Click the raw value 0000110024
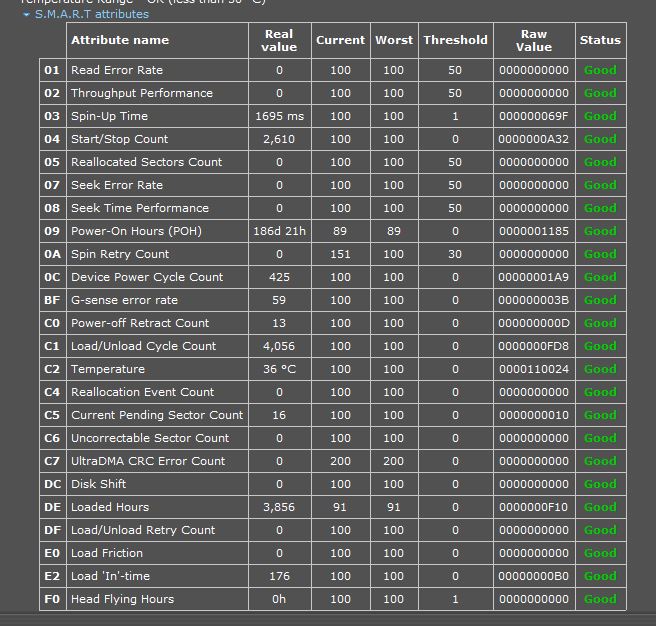The height and width of the screenshot is (626, 656). pyautogui.click(x=534, y=369)
